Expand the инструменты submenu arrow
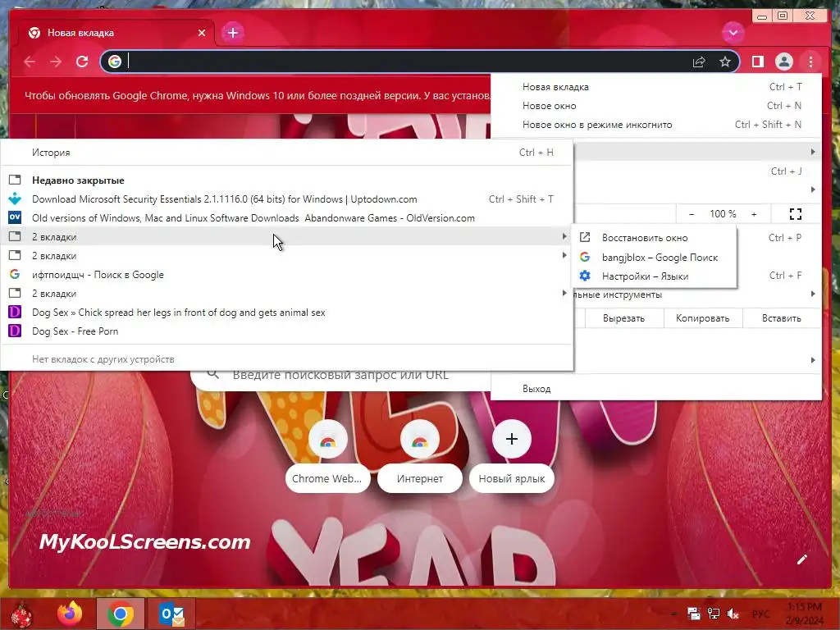The height and width of the screenshot is (630, 840). (x=813, y=294)
